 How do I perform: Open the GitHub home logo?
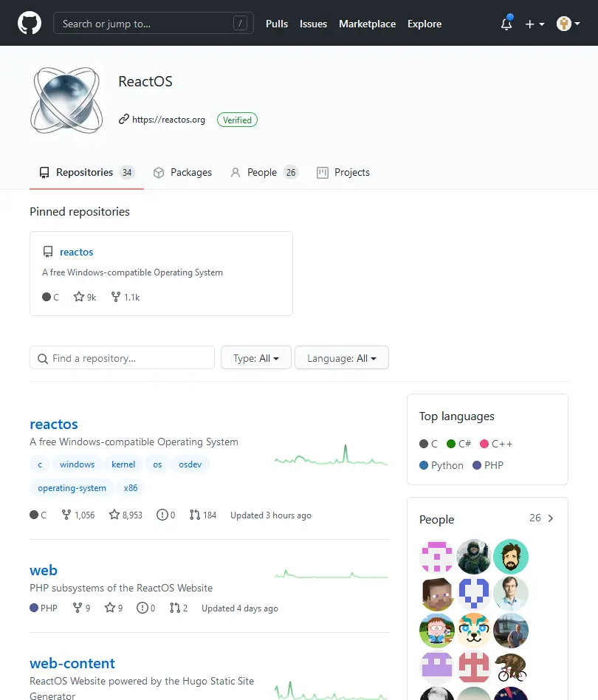pos(30,23)
